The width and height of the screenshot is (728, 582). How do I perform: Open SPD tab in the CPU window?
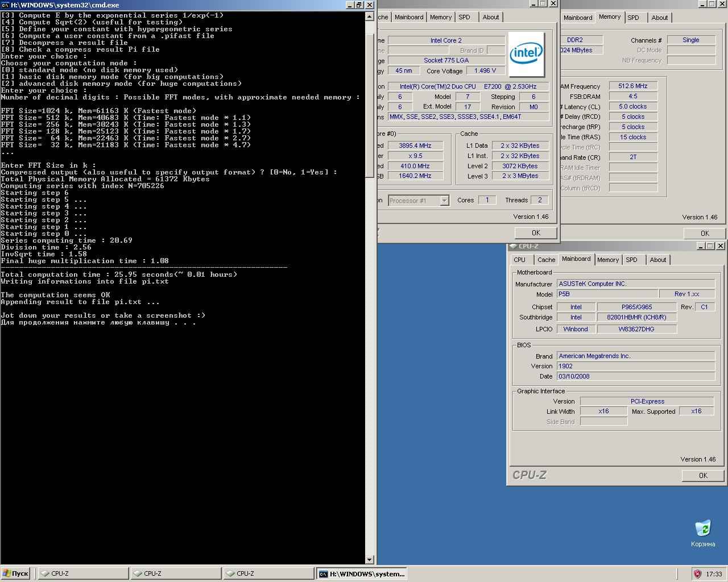[x=465, y=17]
